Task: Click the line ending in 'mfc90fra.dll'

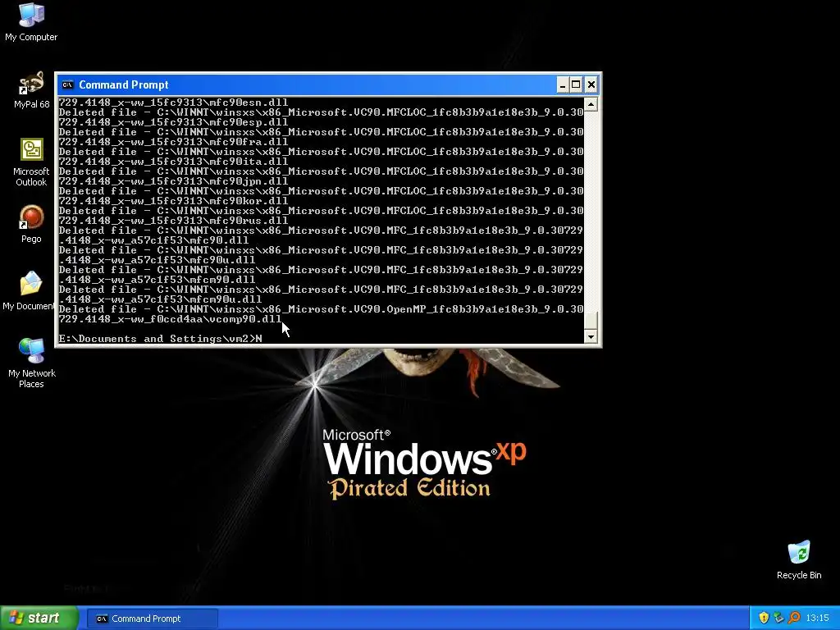Action: click(173, 142)
